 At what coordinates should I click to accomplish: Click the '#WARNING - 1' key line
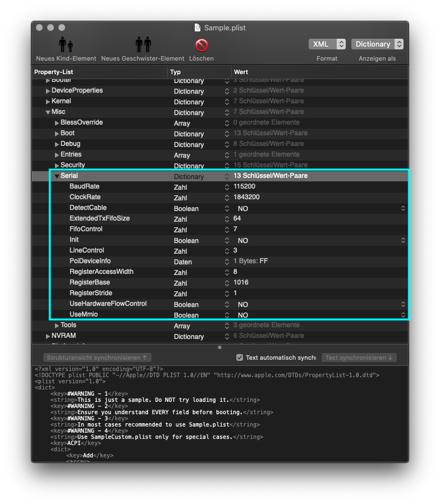pos(89,393)
